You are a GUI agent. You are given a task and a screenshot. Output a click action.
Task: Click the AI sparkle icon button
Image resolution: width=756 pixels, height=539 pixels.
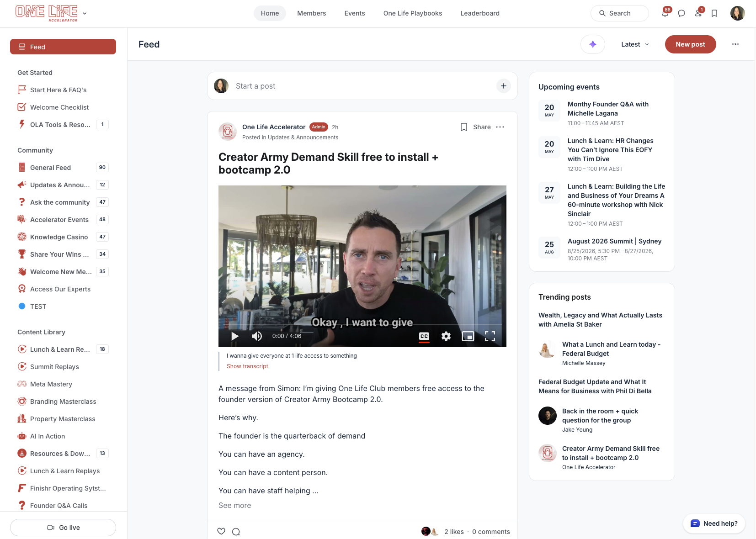pyautogui.click(x=593, y=44)
